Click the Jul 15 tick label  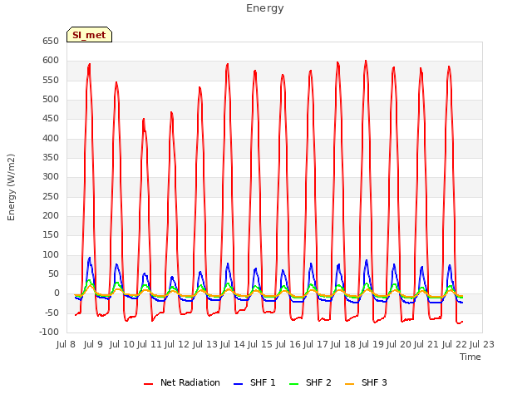coord(260,344)
